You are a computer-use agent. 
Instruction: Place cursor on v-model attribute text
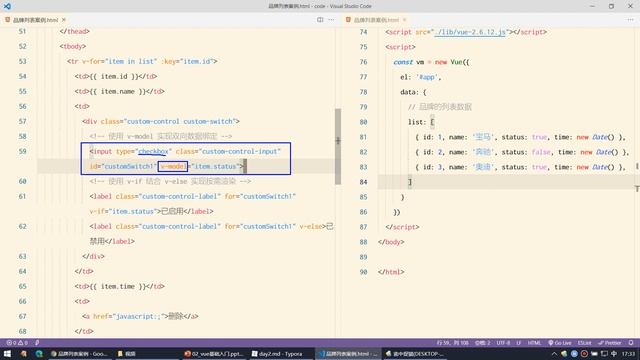(173, 167)
